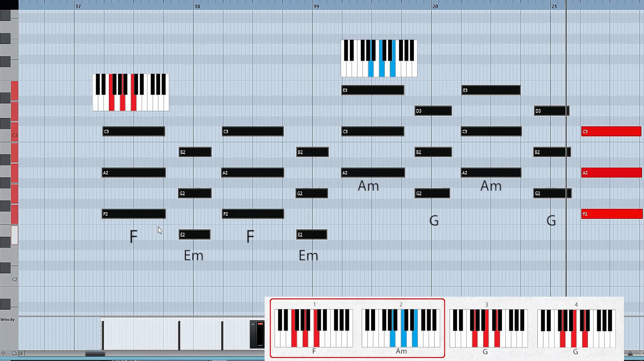Select the E3 note in bar 19

tap(373, 90)
